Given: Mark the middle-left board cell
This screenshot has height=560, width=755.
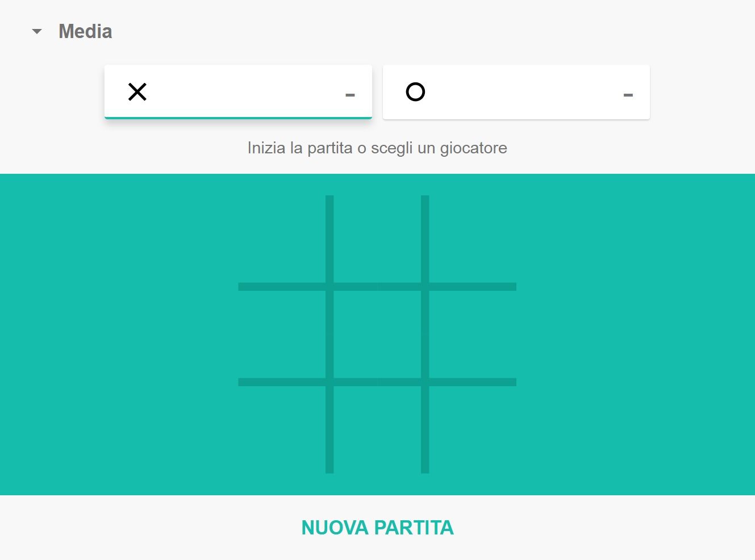Looking at the screenshot, I should [282, 335].
